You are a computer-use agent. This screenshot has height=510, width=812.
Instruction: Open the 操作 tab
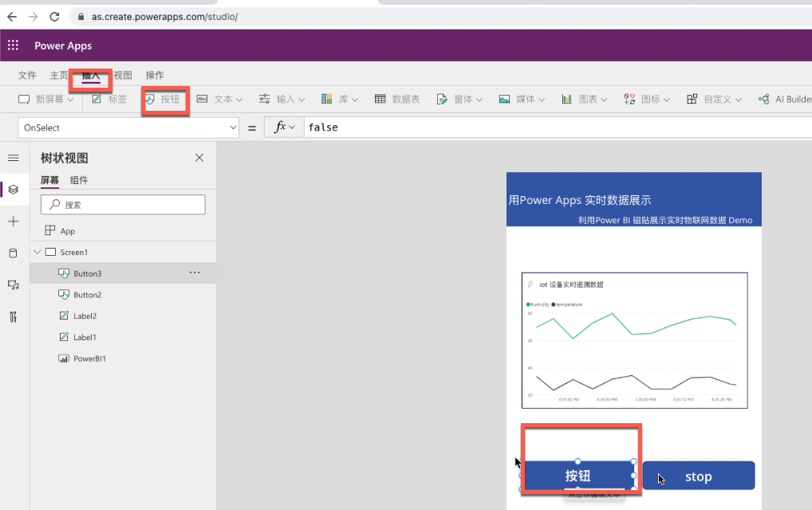pos(154,75)
